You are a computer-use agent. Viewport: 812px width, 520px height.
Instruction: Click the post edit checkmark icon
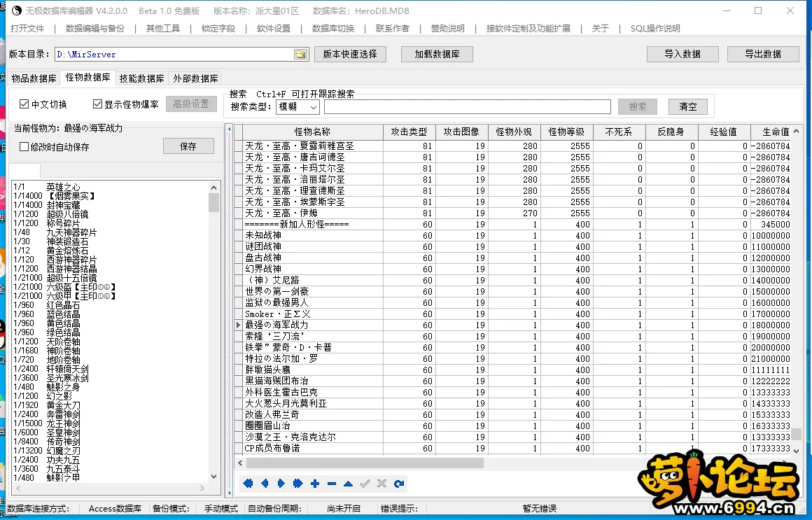[x=365, y=483]
